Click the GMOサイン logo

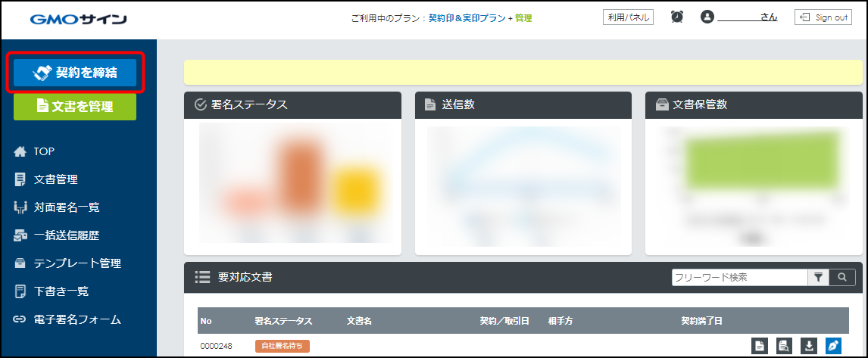[x=78, y=20]
